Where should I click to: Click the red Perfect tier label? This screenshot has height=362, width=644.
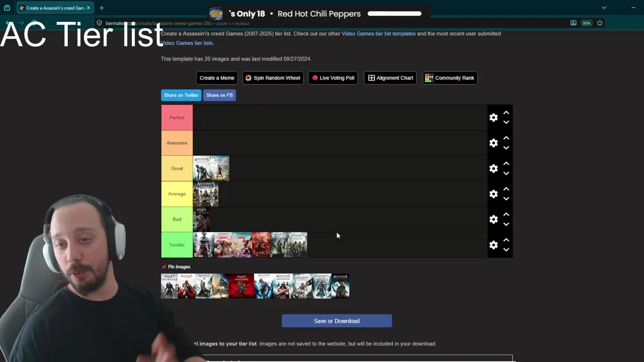pyautogui.click(x=177, y=118)
